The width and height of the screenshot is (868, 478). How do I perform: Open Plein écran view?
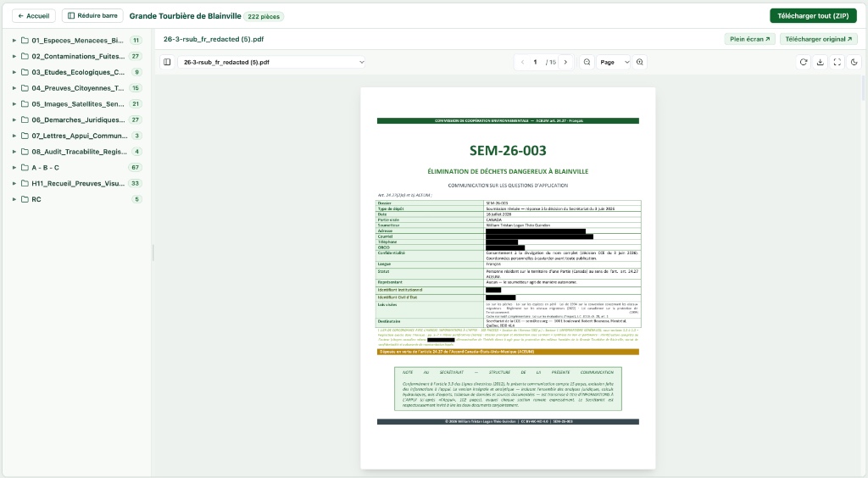click(x=749, y=39)
